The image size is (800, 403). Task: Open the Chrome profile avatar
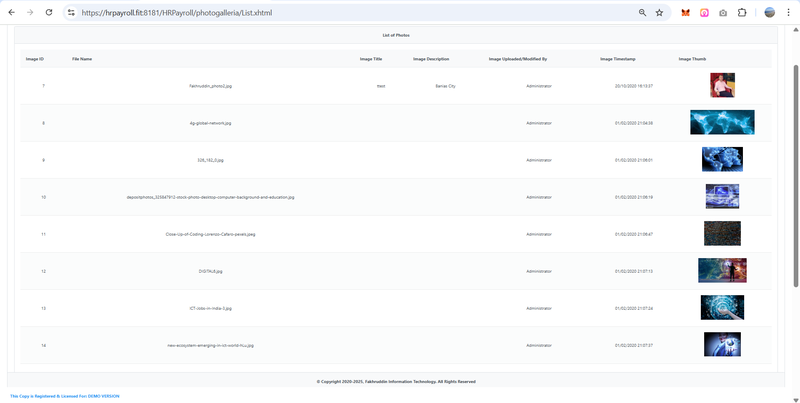769,13
